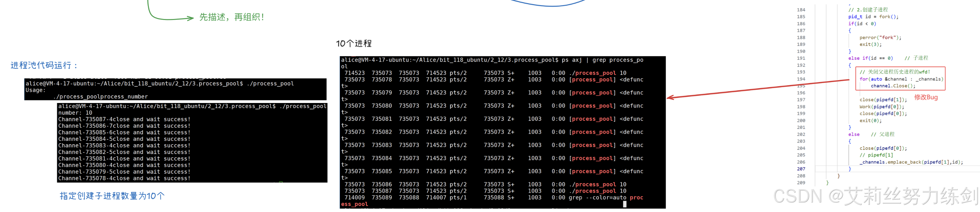Viewport: 980px width, 212px height.
Task: Click the defunct process row with PID 735080
Action: (494, 106)
